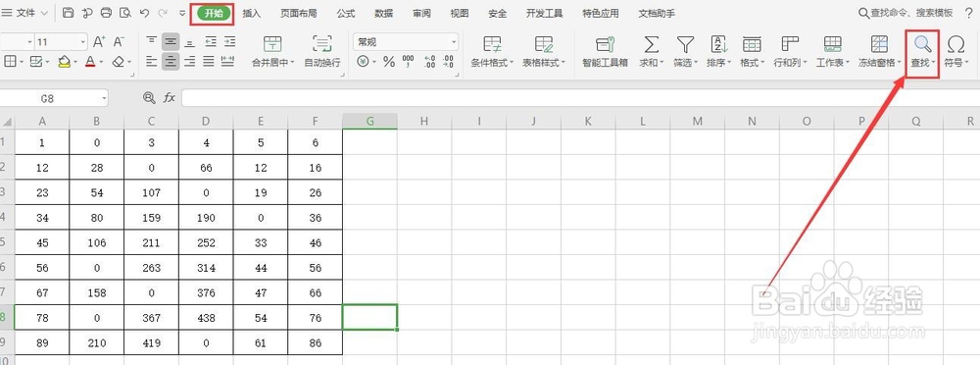
Task: Click the thousands separator 000 icon
Action: click(408, 62)
